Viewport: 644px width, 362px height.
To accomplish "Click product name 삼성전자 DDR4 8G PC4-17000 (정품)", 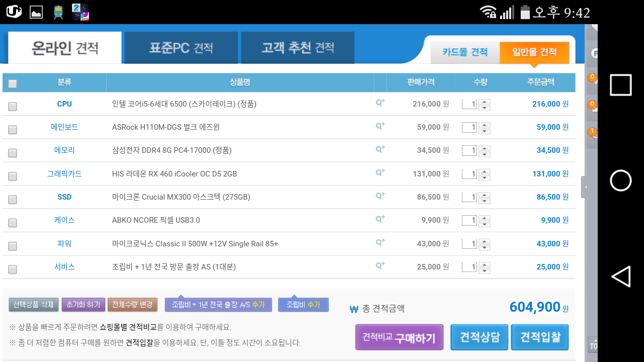I will [172, 150].
